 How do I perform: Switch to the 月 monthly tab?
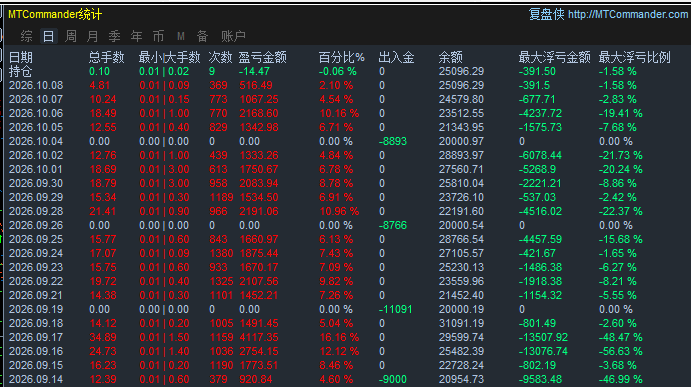click(x=93, y=36)
